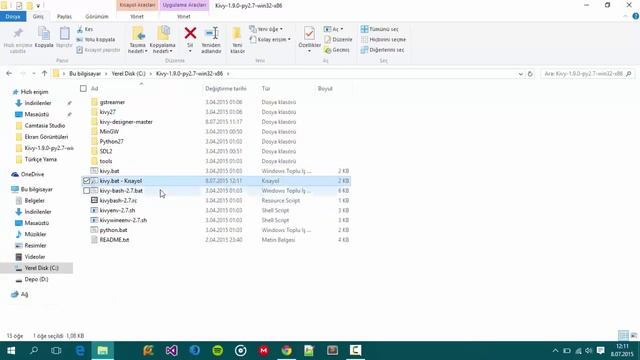Click Tümünü seç select all
The width and height of the screenshot is (640, 360).
click(x=380, y=29)
